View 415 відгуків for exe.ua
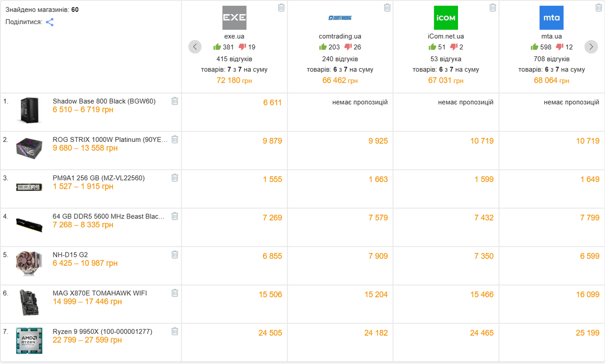 (x=234, y=59)
